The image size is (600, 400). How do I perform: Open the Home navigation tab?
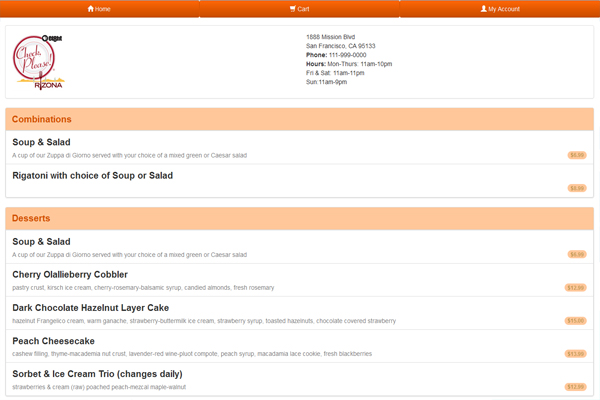100,8
